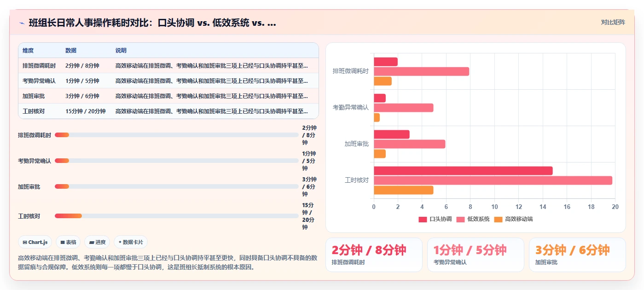Click 低效系统 bar for 考勤异常确认

pos(403,108)
